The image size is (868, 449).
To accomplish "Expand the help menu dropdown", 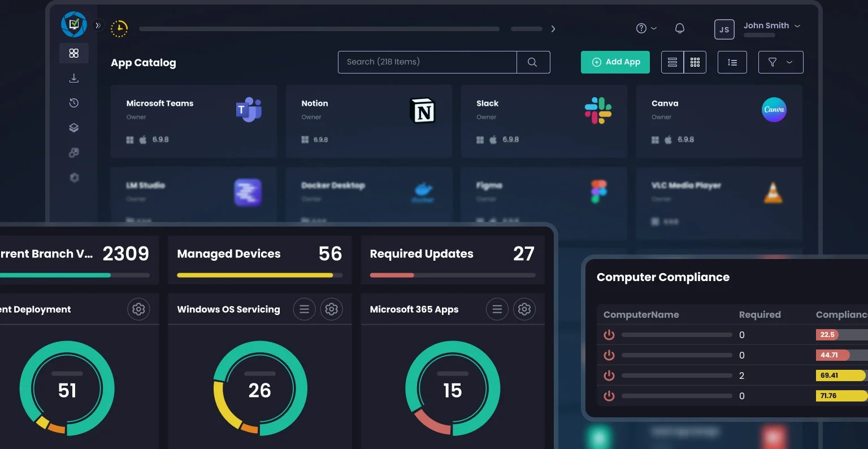I will coord(646,28).
